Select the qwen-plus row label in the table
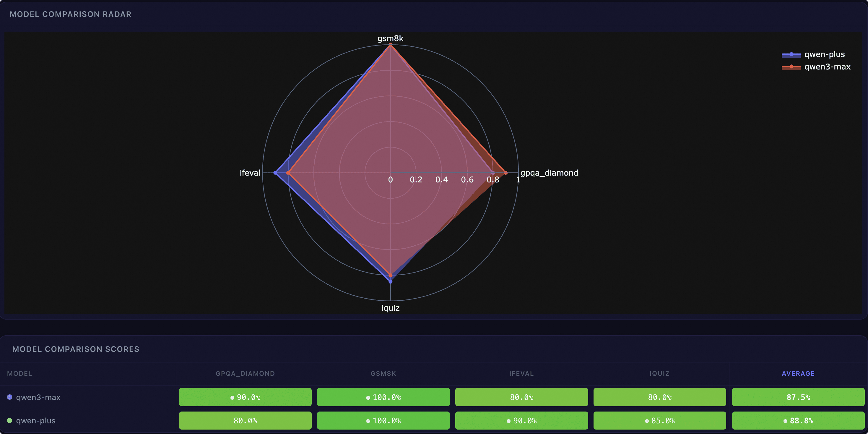868x434 pixels. (36, 420)
